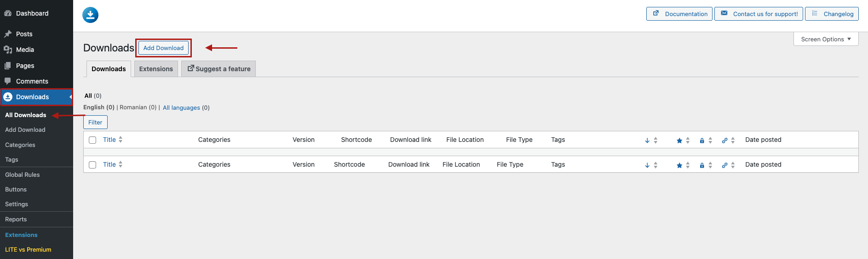868x259 pixels.
Task: Click the Downloads menu icon in sidebar
Action: click(8, 97)
